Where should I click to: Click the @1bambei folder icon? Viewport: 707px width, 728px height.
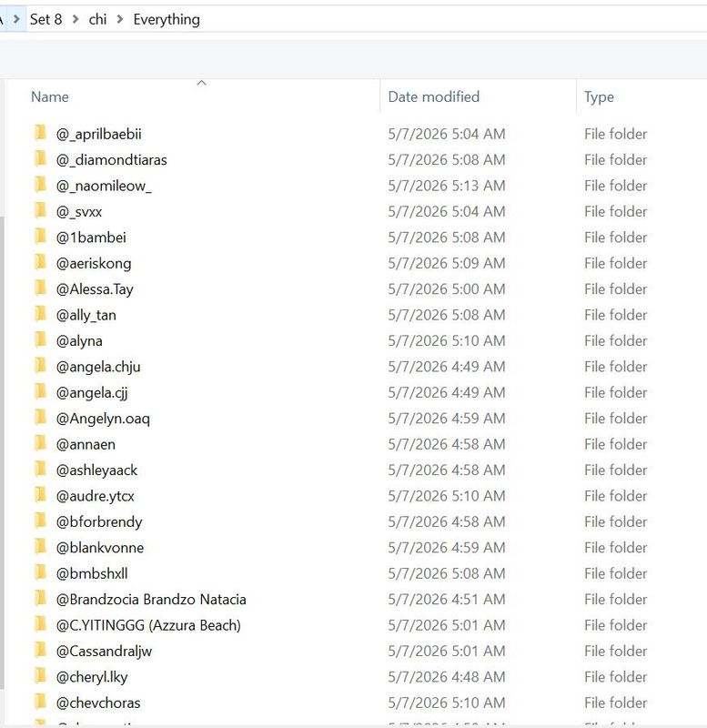tap(40, 237)
